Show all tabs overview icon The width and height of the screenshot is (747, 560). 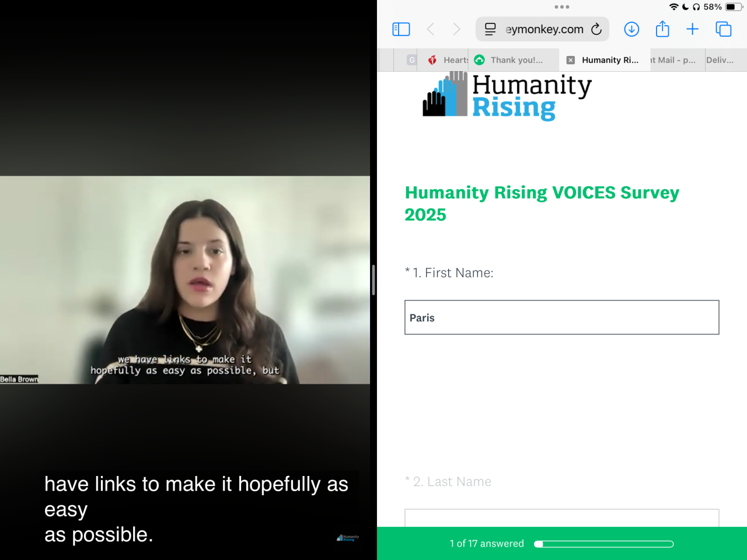(x=724, y=29)
